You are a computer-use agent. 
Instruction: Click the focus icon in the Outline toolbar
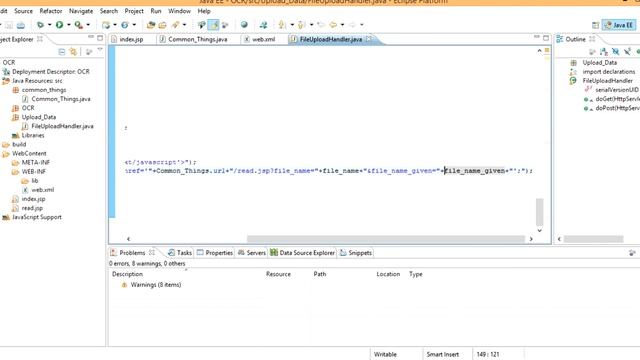[592, 51]
